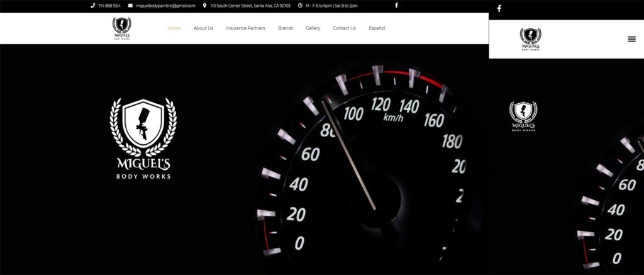Screen dimensions: 644x275
Task: Click the phone number 714 868 1554
Action: tap(106, 6)
